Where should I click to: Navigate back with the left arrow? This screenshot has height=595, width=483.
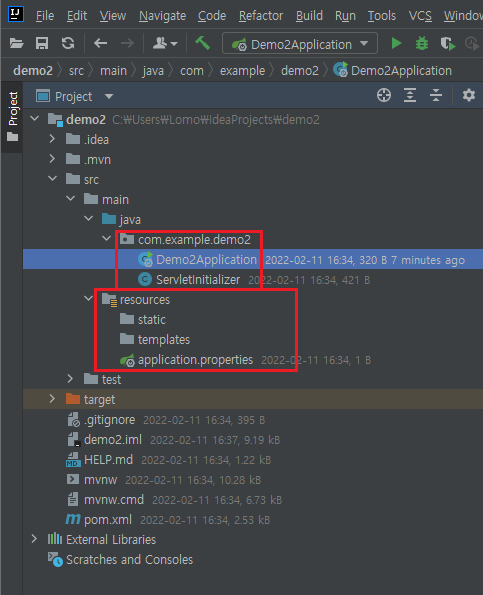click(101, 43)
